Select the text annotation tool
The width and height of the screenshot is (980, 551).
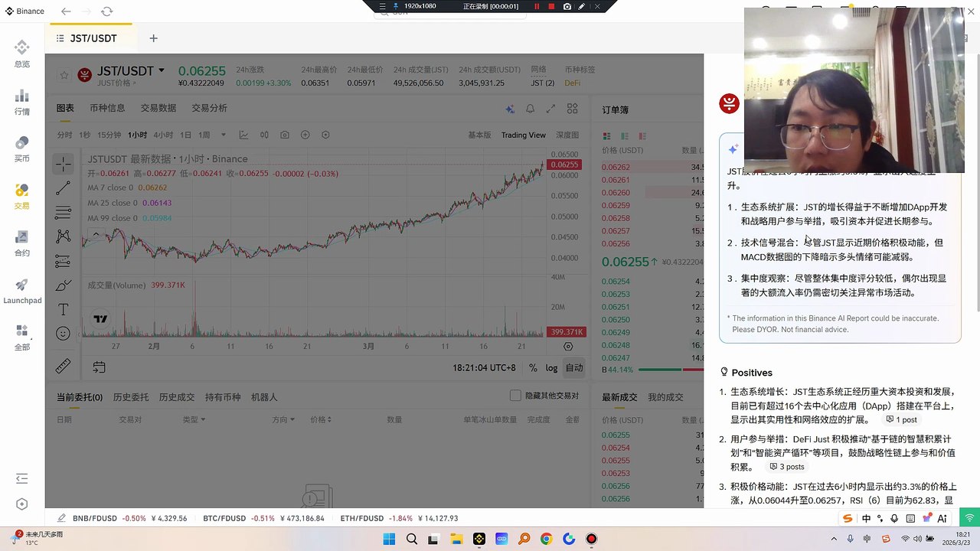(64, 309)
